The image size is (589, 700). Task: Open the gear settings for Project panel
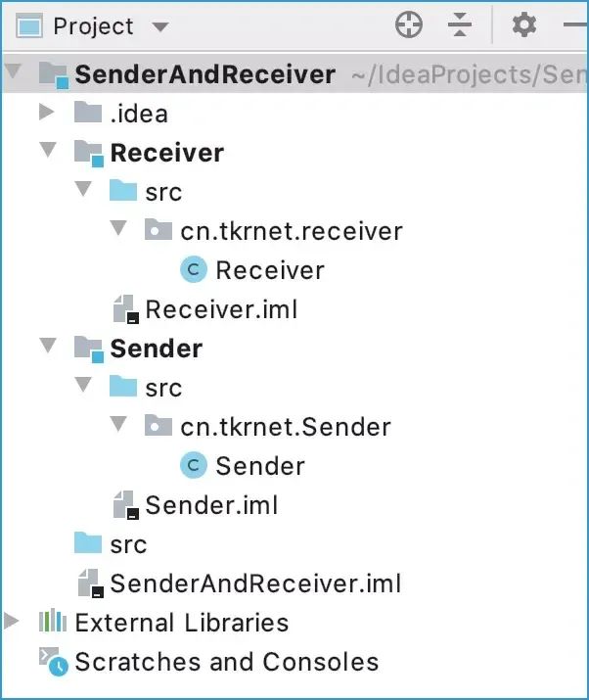[523, 24]
